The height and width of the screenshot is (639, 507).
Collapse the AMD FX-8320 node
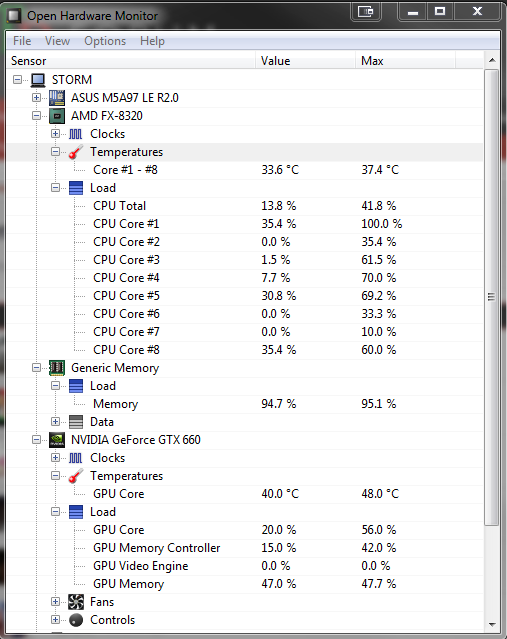pyautogui.click(x=36, y=116)
